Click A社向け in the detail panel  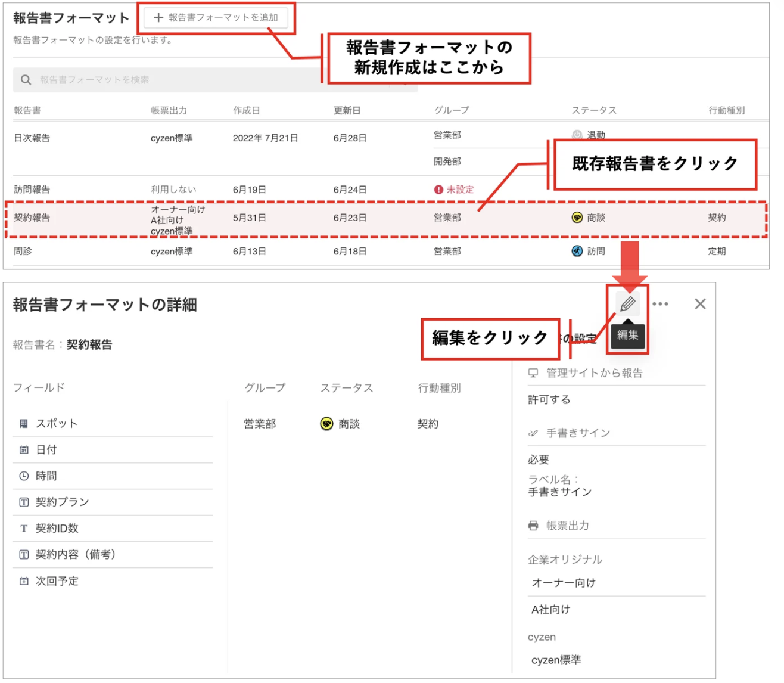coord(550,609)
